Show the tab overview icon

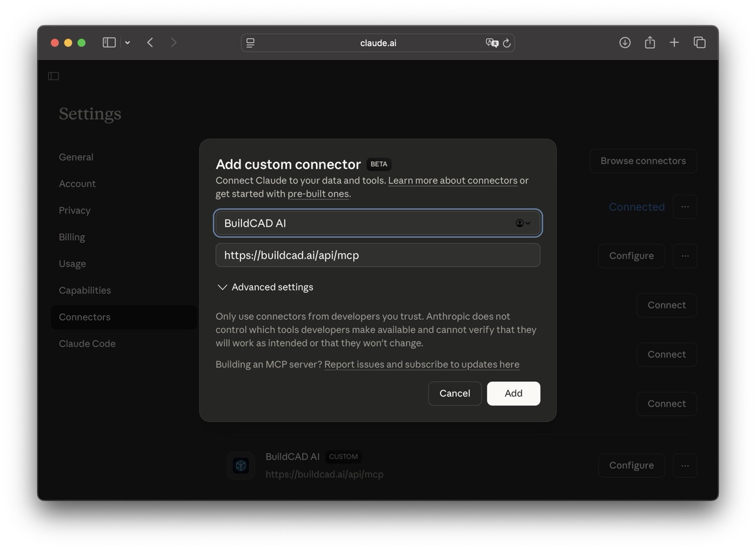click(x=699, y=42)
